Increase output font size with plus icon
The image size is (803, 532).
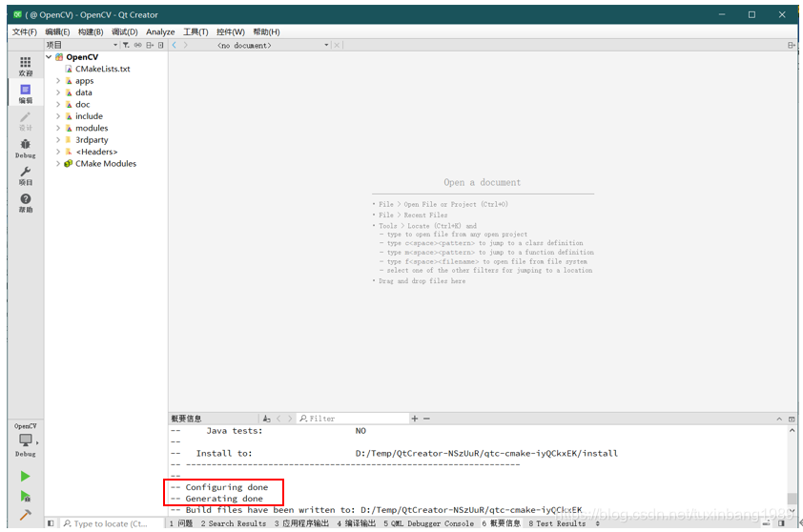coord(414,419)
